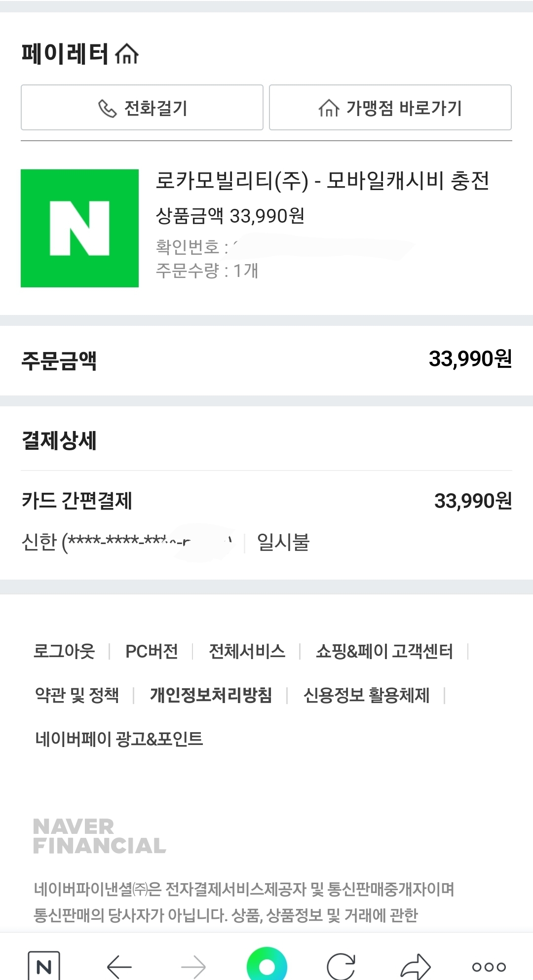
Task: Open 가맹점 바로가기 merchant link
Action: tap(390, 108)
